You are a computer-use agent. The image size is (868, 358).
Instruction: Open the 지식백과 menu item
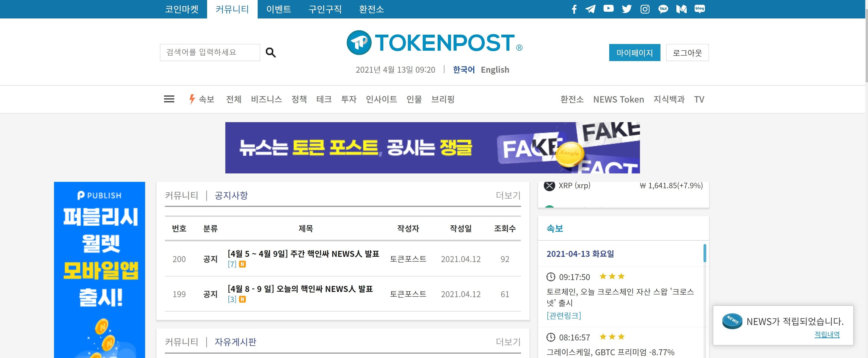coord(669,99)
